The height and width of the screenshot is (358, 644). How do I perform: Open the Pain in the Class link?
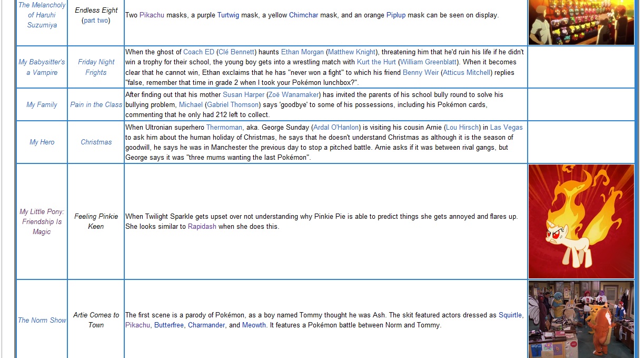pyautogui.click(x=96, y=105)
